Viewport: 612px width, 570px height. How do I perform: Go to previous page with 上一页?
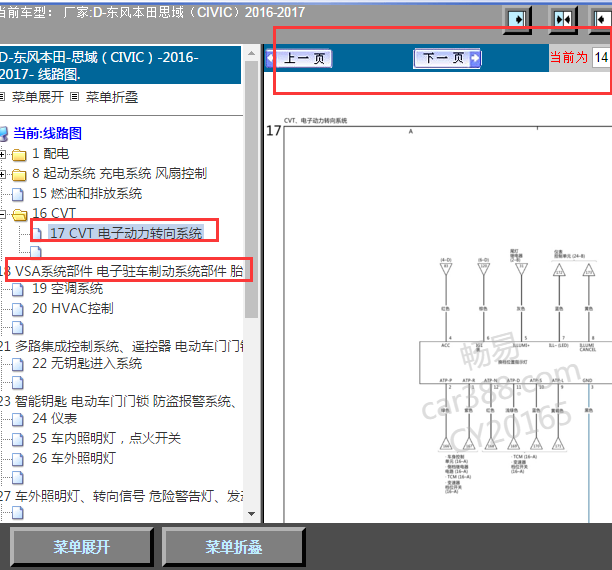coord(299,59)
